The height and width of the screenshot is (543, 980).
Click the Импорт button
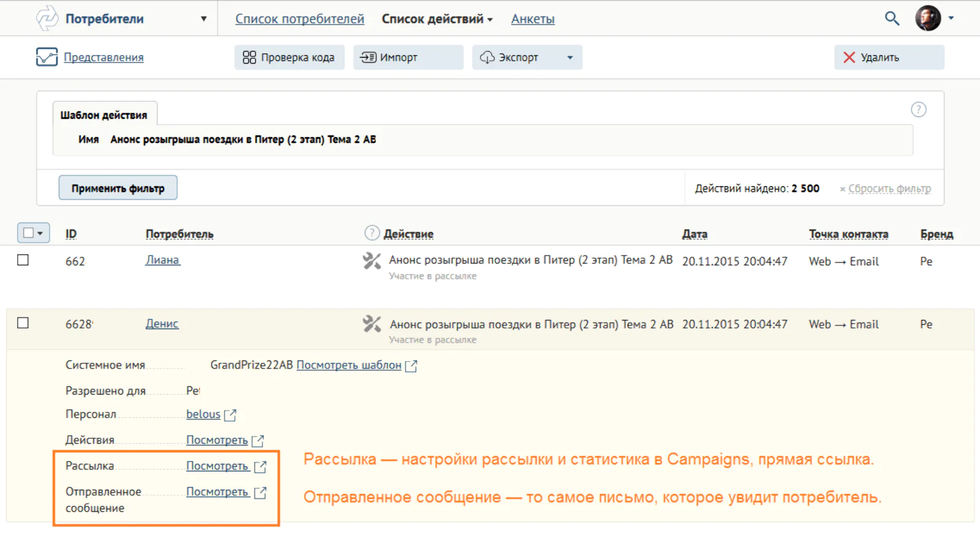[408, 57]
